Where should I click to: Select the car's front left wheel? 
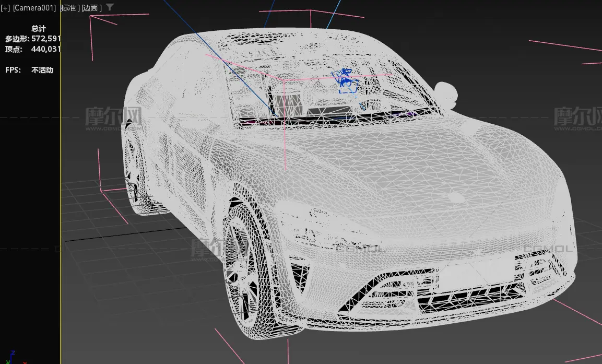(247, 270)
